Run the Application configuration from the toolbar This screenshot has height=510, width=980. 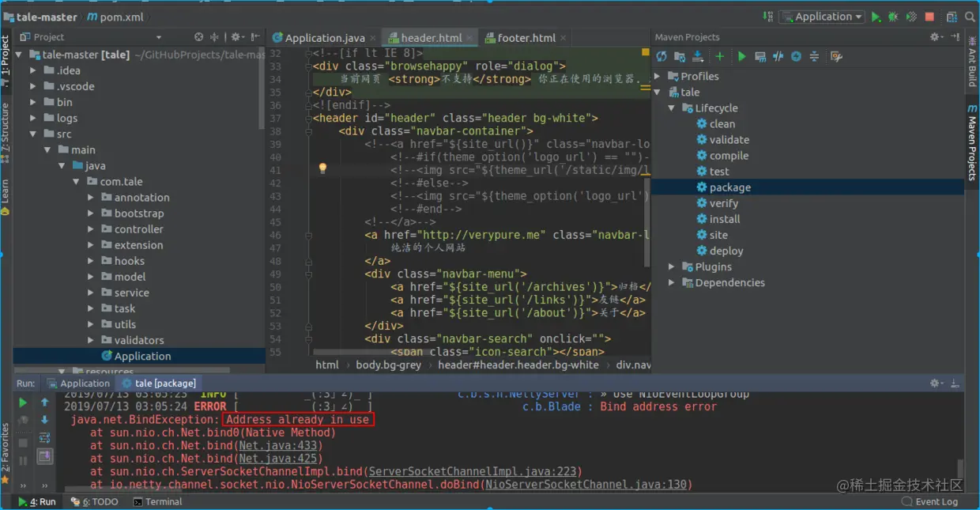coord(876,17)
